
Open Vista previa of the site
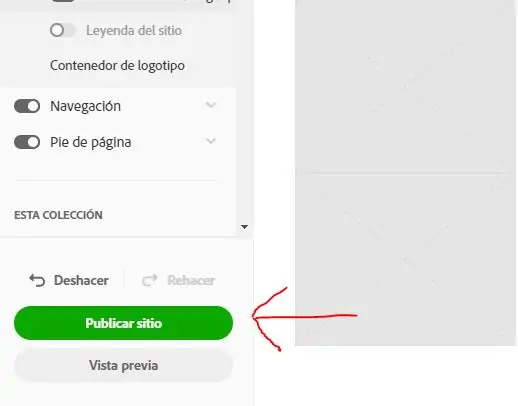(x=123, y=365)
